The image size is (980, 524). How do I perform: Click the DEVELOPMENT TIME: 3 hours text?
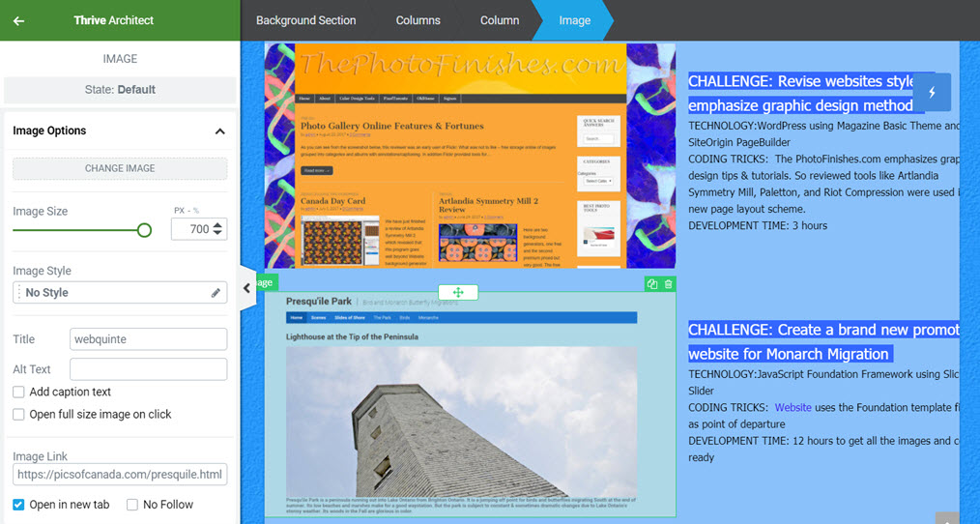tap(758, 225)
